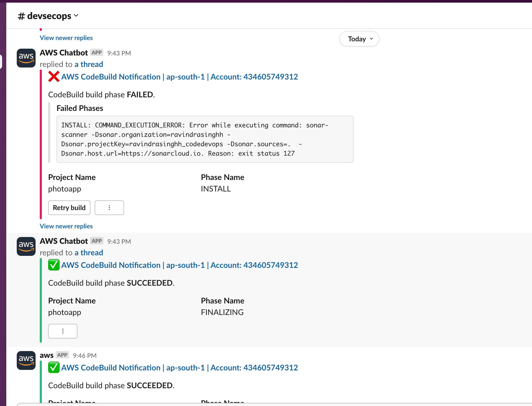The image size is (532, 406).
Task: Open more options under FINALIZING phase message
Action: (x=63, y=331)
